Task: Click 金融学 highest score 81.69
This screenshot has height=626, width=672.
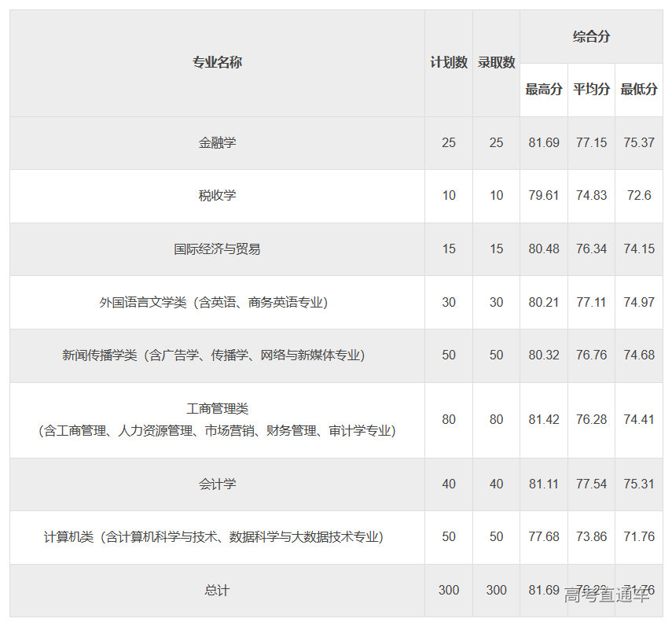Action: [x=544, y=143]
